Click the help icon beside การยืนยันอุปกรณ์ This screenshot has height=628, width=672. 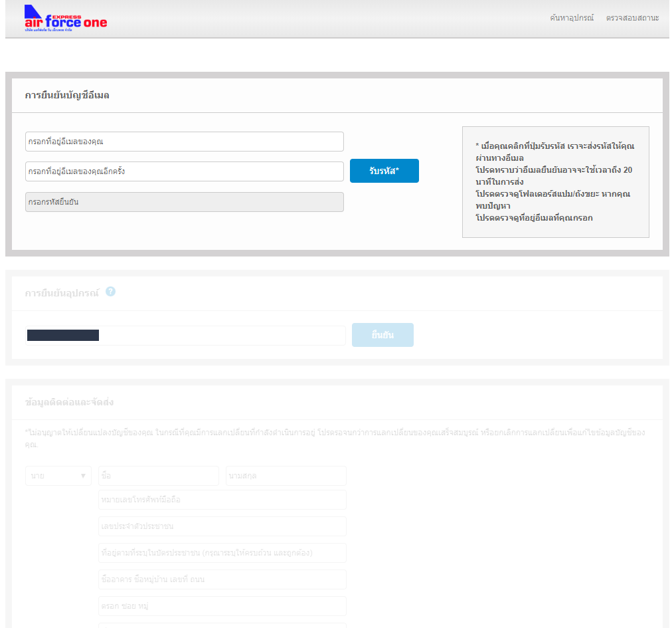[111, 292]
